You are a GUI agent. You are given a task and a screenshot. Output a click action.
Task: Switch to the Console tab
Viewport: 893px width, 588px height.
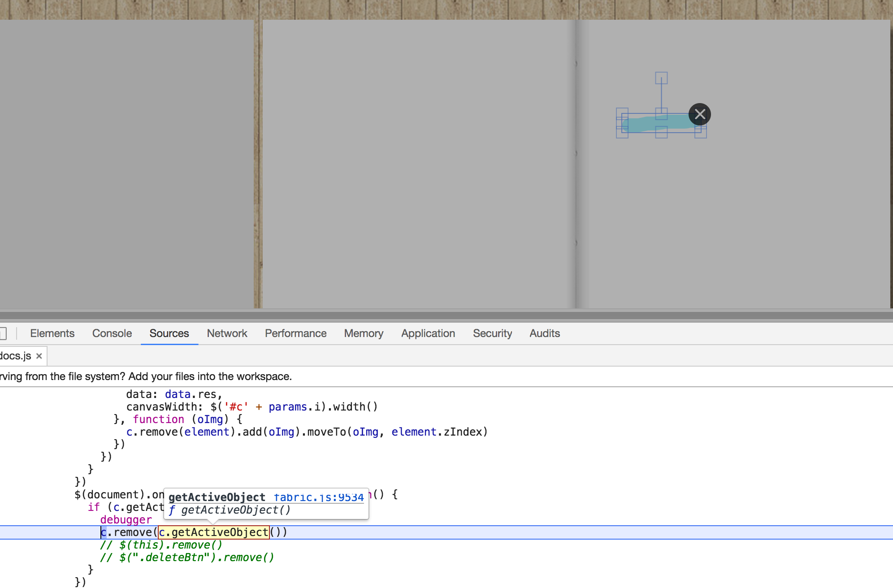point(112,333)
